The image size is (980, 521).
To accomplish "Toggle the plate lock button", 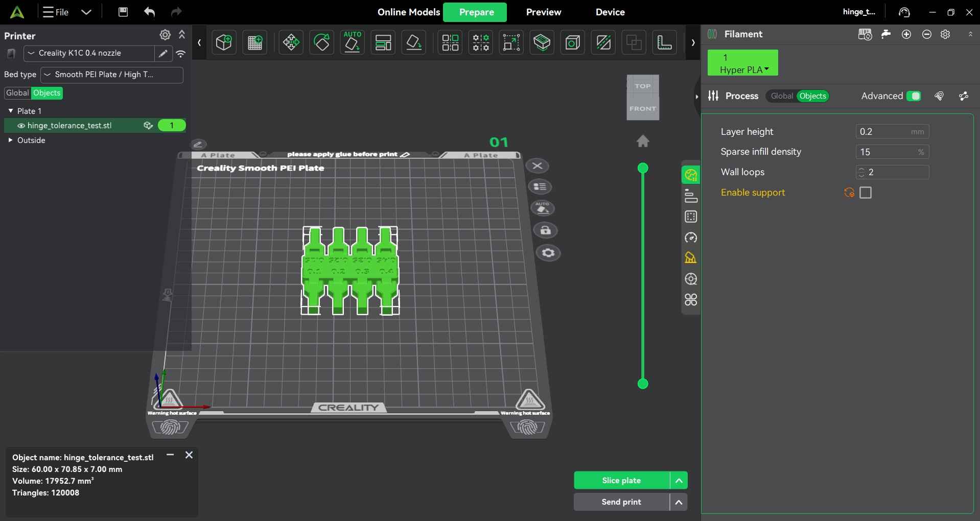I will pos(545,230).
